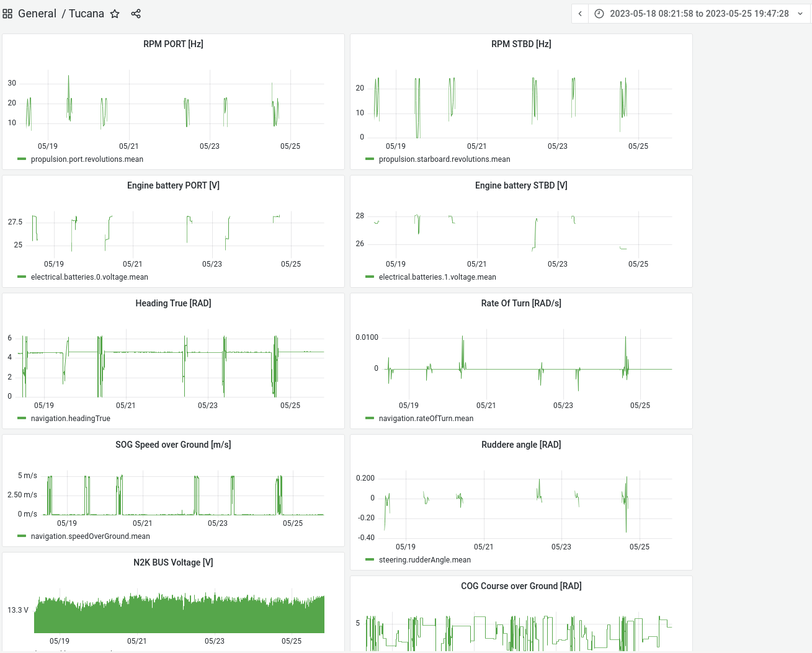812x653 pixels.
Task: Open RPM PORT [Hz] panel title menu
Action: coord(173,44)
